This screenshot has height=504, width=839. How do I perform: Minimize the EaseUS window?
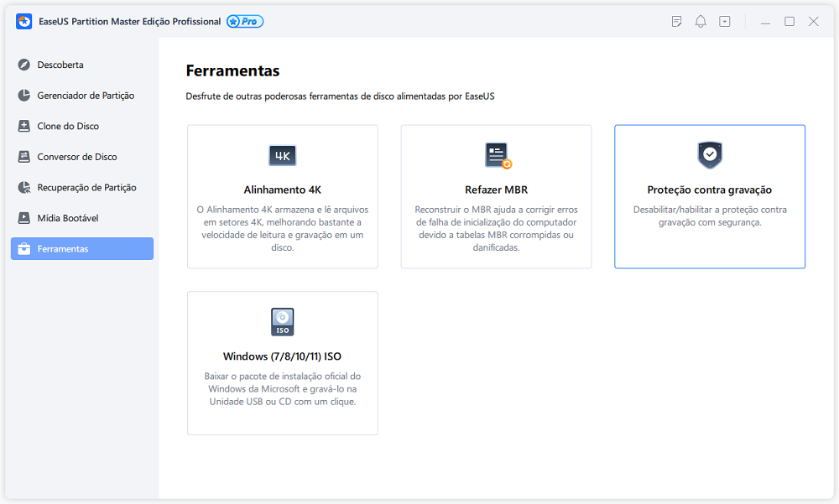point(765,22)
